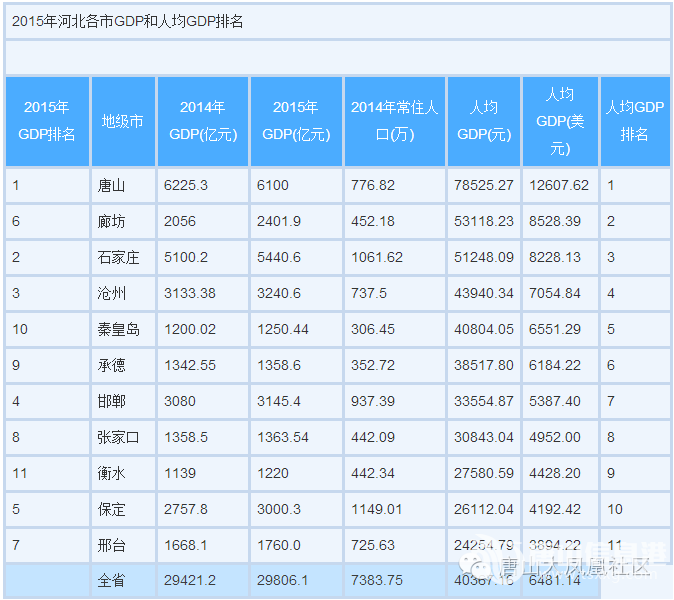Click the 2015年GDP(亿元) column header
The height and width of the screenshot is (600, 674).
click(x=295, y=121)
